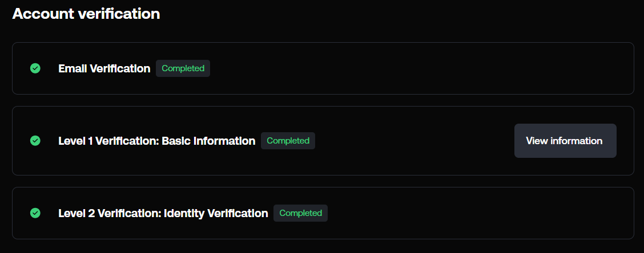The width and height of the screenshot is (644, 253).
Task: Select the Level 1 Verification: Basic Information label
Action: point(157,141)
